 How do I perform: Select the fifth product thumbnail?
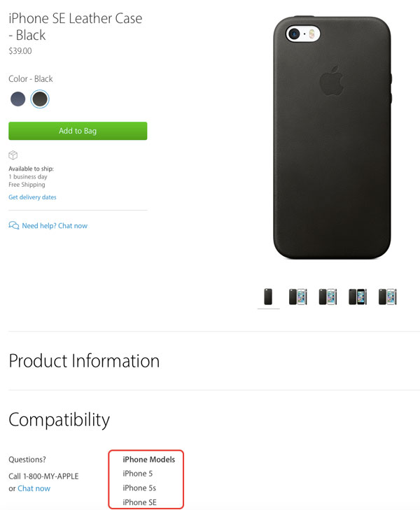(387, 297)
